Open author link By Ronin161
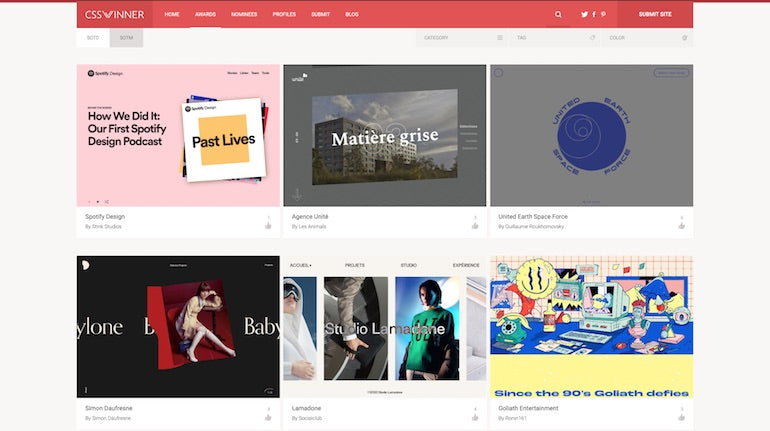The height and width of the screenshot is (431, 770). click(512, 418)
